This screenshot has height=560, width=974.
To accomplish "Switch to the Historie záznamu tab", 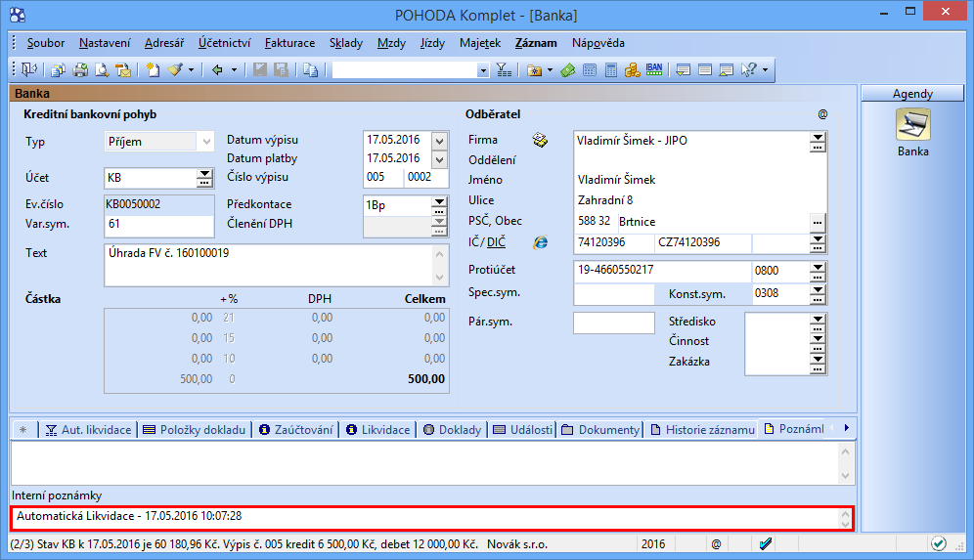I will (702, 430).
